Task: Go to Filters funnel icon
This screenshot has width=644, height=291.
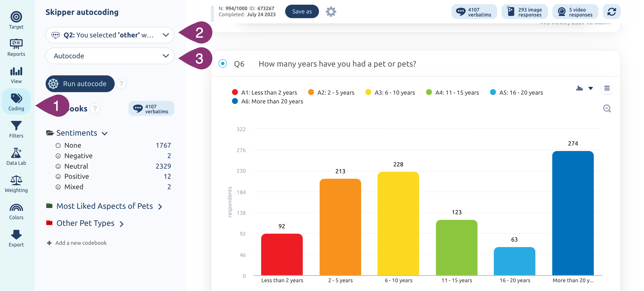Action: 16,126
